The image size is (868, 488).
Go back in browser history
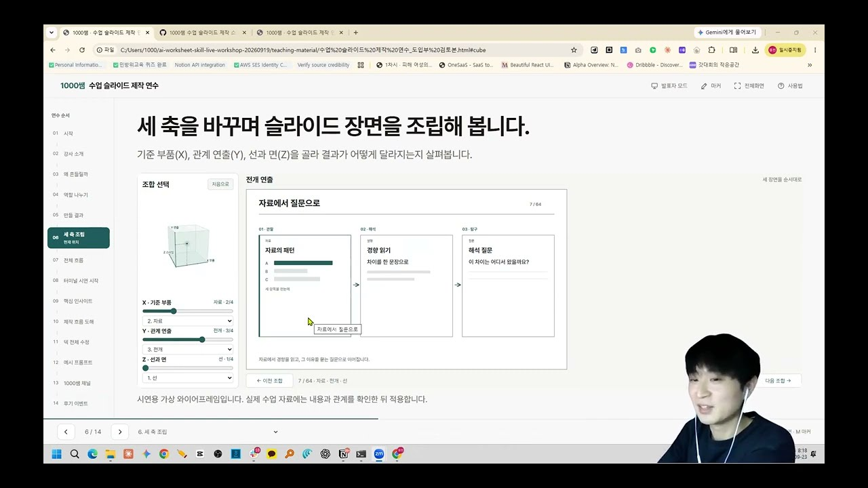click(x=53, y=50)
